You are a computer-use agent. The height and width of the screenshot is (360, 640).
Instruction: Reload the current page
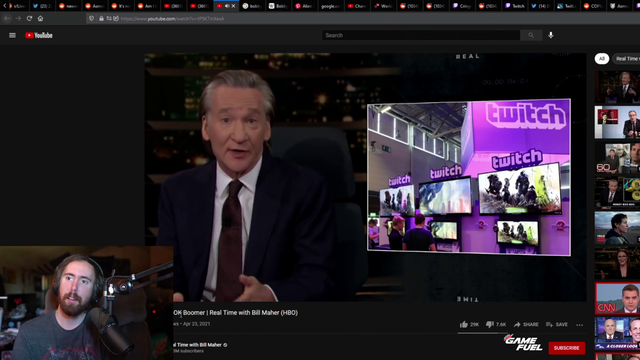pos(29,18)
